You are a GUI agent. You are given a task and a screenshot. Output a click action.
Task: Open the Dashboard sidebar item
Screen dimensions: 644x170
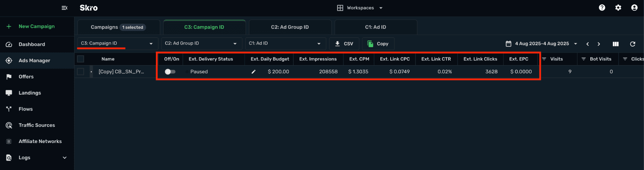[x=37, y=45]
